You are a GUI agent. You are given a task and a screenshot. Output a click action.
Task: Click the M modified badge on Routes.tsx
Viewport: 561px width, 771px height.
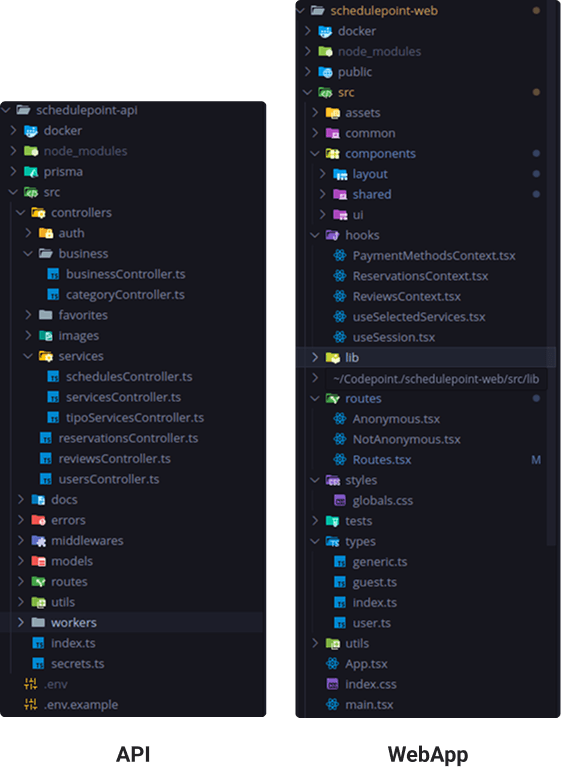pos(536,460)
